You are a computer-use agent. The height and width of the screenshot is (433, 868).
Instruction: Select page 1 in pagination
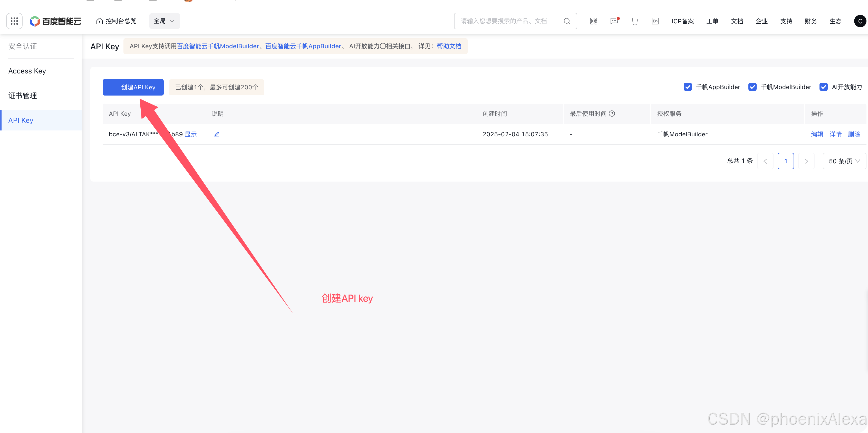[x=786, y=161]
